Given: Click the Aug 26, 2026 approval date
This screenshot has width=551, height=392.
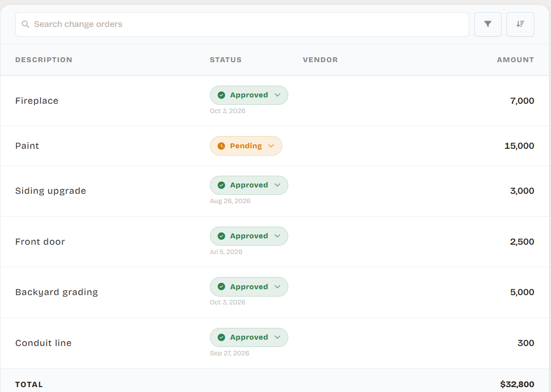Looking at the screenshot, I should pyautogui.click(x=230, y=201).
